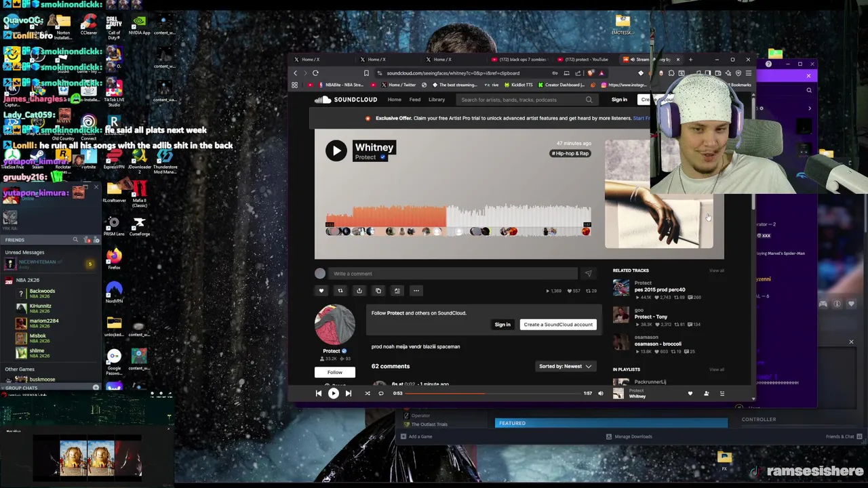Click the large play button beside Whitney
Viewport: 868px width, 488px height.
[336, 150]
